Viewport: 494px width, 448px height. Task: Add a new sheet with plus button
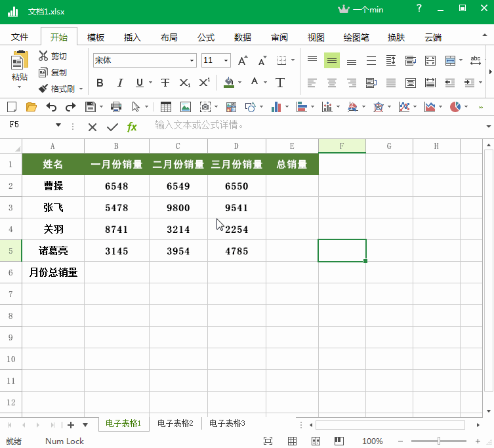point(71,425)
